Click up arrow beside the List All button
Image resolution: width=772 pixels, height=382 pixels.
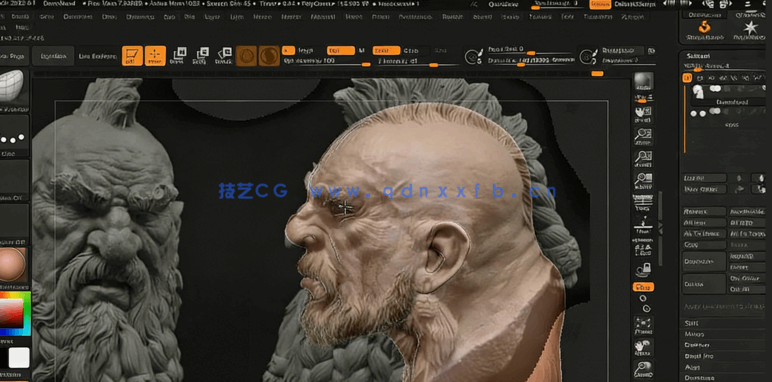pos(739,178)
